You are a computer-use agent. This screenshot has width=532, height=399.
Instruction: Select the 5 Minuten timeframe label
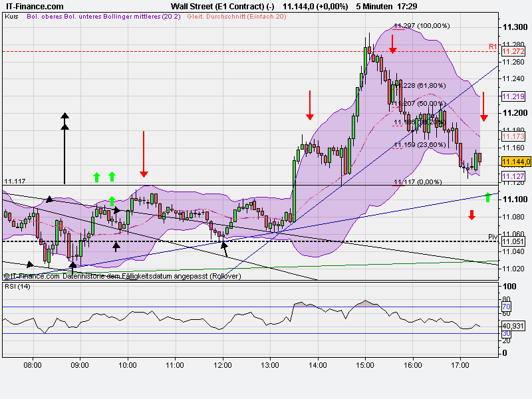tap(374, 6)
